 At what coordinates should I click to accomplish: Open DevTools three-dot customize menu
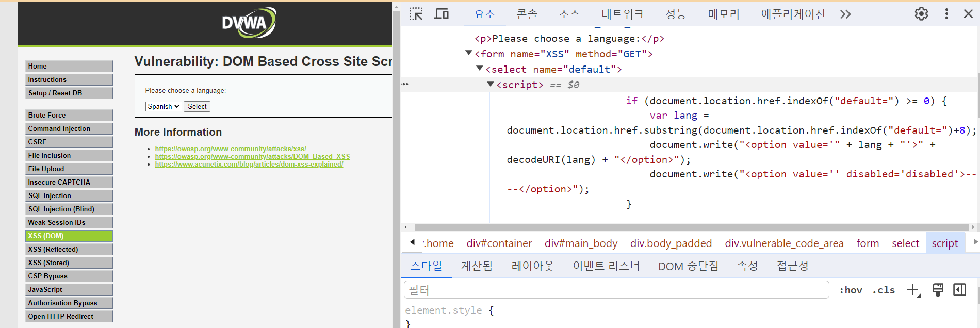pyautogui.click(x=946, y=14)
